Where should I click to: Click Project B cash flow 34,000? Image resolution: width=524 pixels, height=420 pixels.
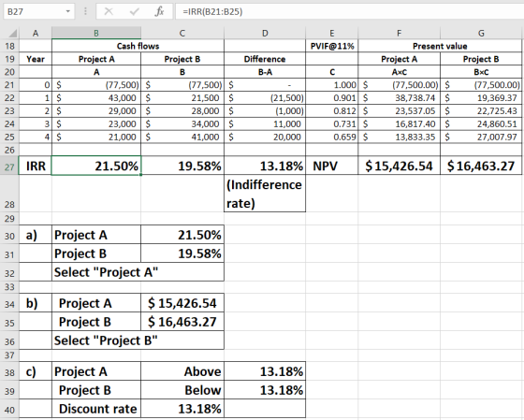(182, 124)
